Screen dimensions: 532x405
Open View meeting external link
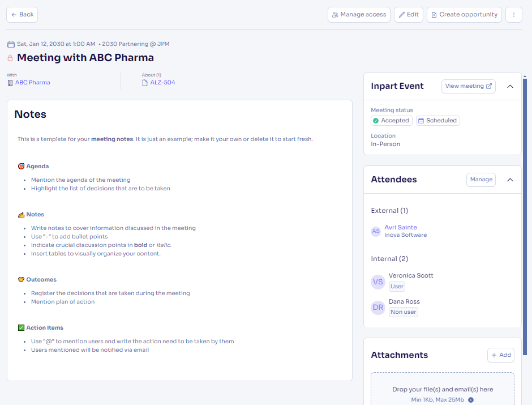point(468,86)
